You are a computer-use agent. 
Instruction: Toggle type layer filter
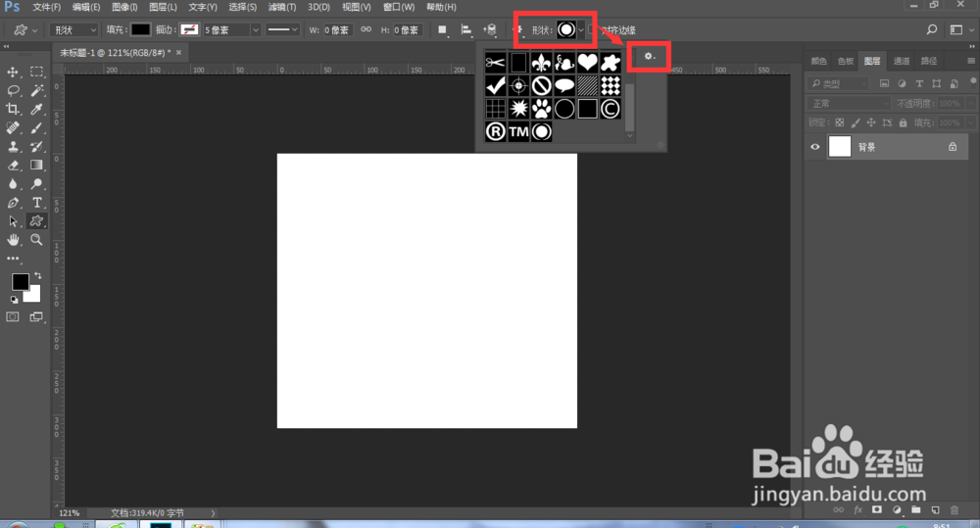[919, 83]
